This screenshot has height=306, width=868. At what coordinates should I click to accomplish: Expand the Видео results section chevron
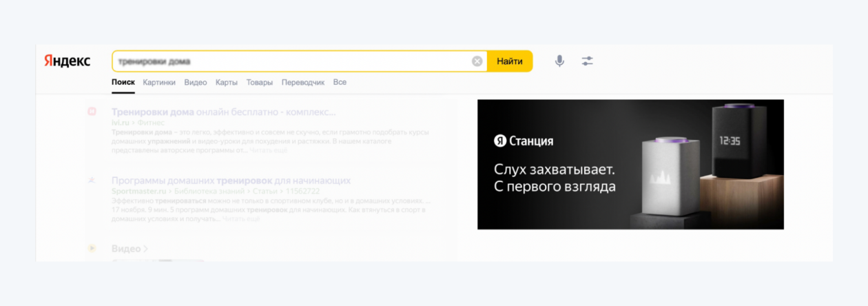145,249
